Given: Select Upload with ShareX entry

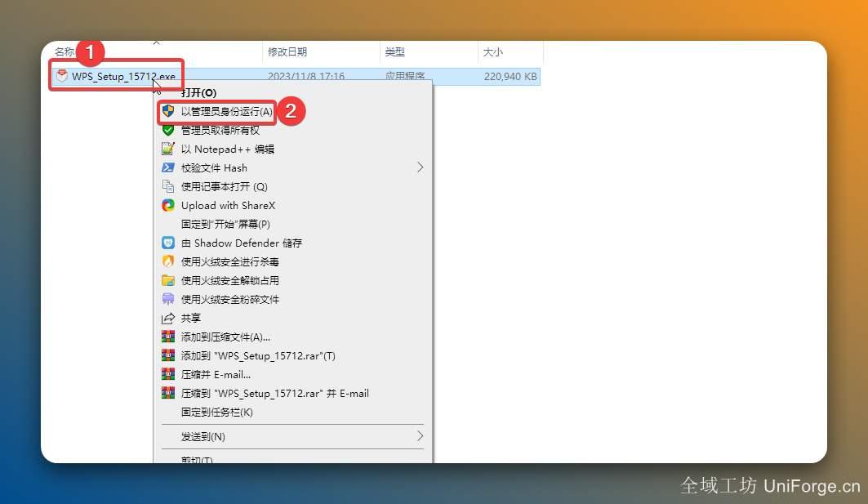Looking at the screenshot, I should tap(228, 206).
